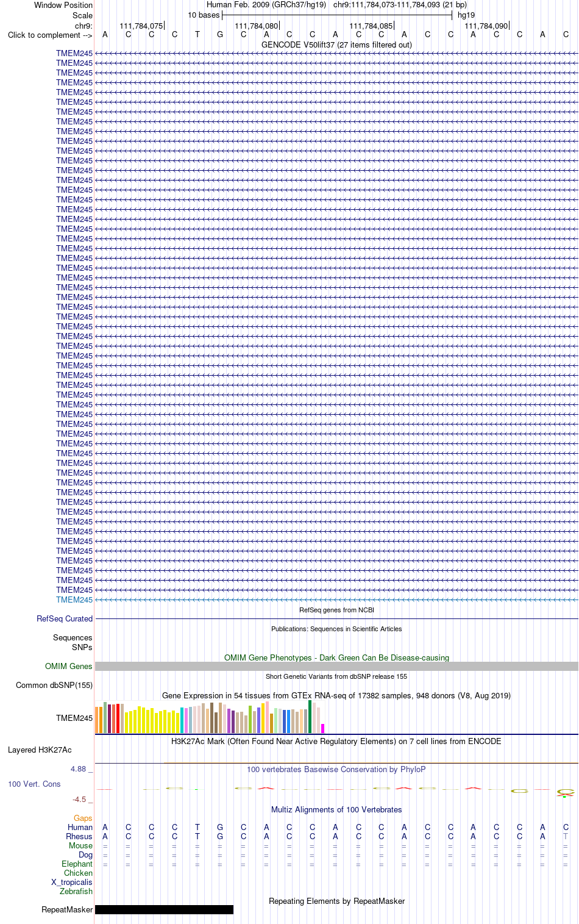Click the 'G' base in the complement row
Viewport: 579px width, 924px height.
[x=220, y=34]
